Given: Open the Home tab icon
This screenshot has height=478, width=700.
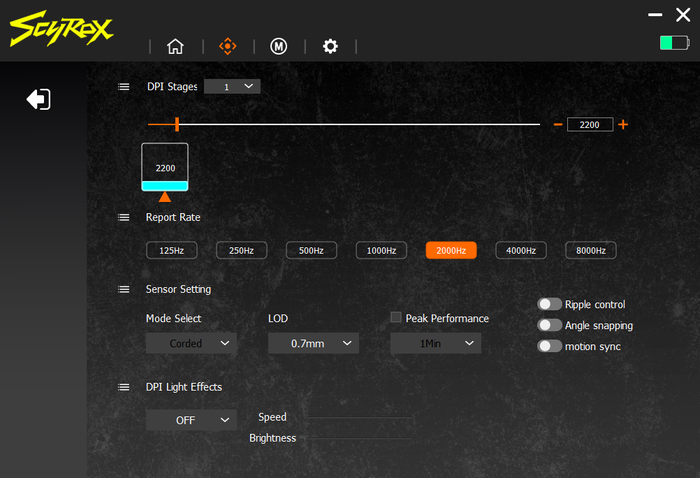Looking at the screenshot, I should click(175, 46).
